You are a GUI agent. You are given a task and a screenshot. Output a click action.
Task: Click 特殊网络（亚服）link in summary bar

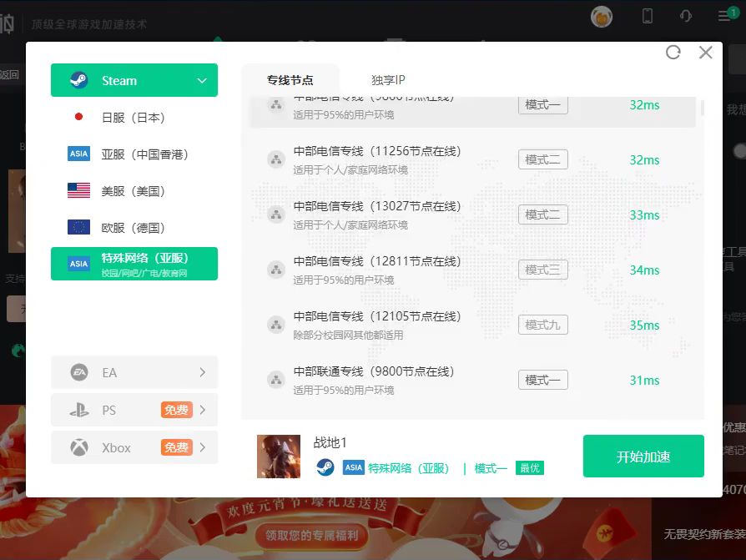tap(409, 468)
